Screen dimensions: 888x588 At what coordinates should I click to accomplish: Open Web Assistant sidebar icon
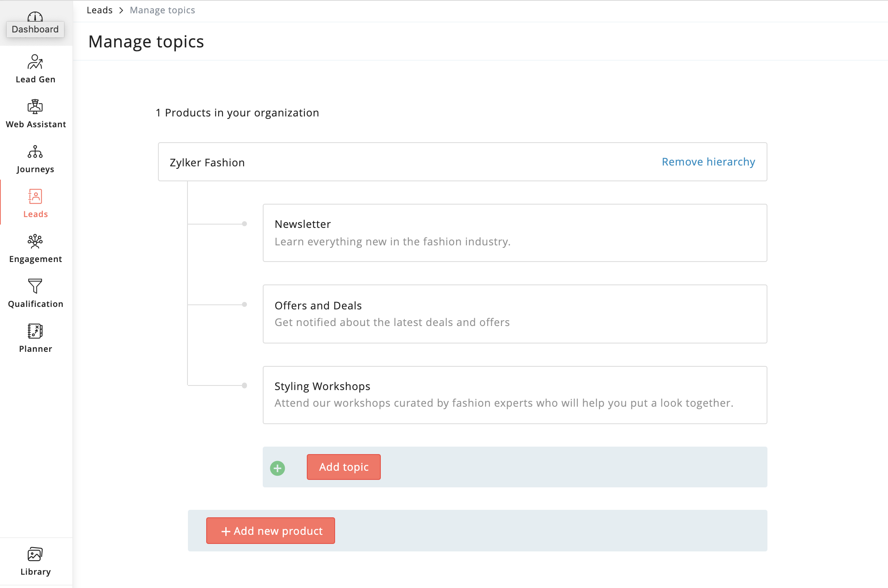[35, 107]
